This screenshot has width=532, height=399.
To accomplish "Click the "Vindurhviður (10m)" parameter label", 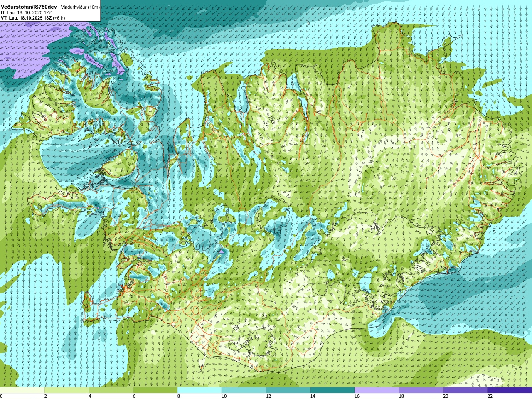I will pyautogui.click(x=80, y=7).
